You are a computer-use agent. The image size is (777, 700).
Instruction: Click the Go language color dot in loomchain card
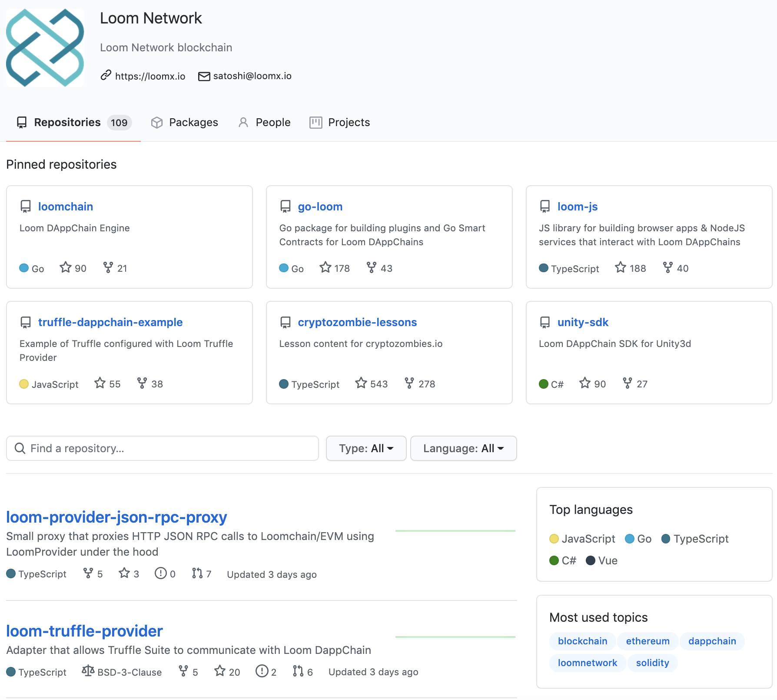point(24,268)
